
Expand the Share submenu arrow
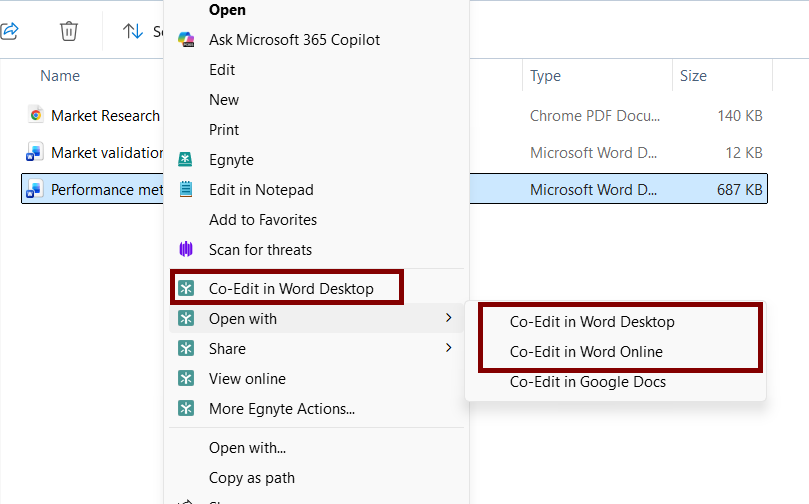pos(448,348)
